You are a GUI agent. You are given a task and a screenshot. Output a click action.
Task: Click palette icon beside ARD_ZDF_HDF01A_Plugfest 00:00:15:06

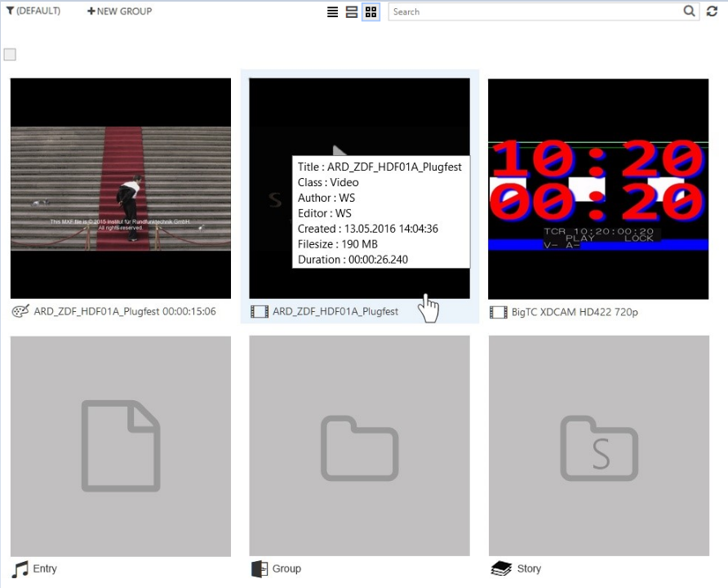point(20,311)
